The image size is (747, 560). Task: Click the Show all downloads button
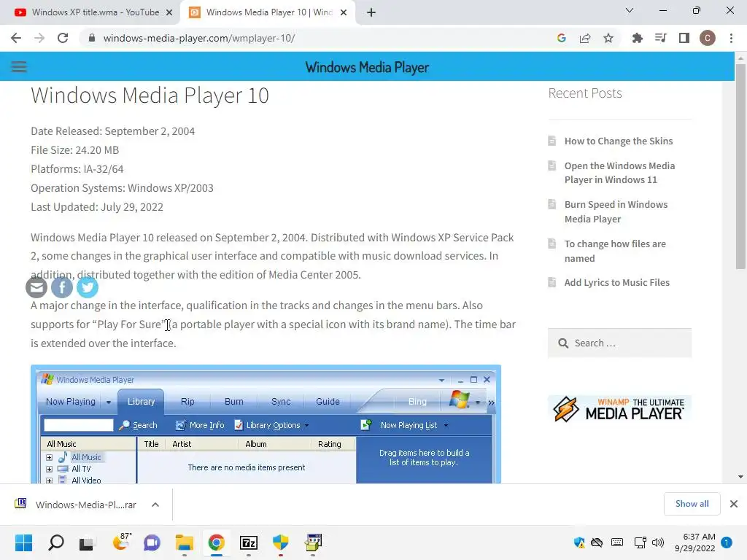pos(692,504)
